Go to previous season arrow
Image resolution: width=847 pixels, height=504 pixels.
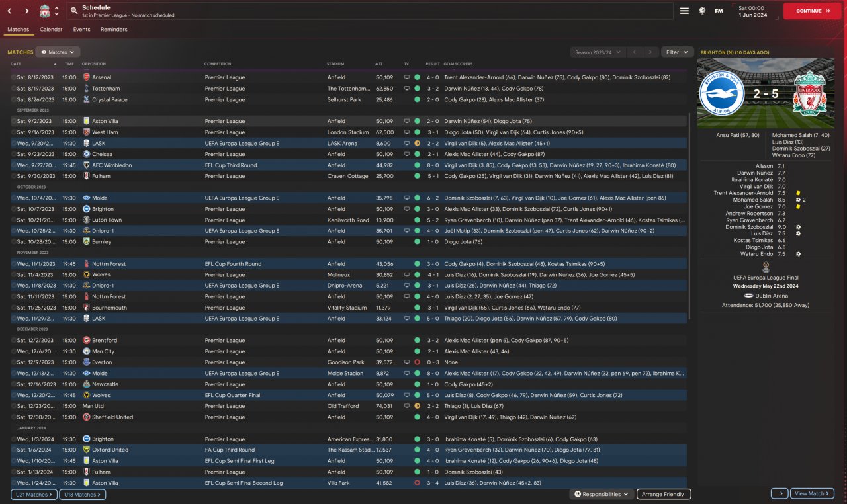(x=634, y=52)
